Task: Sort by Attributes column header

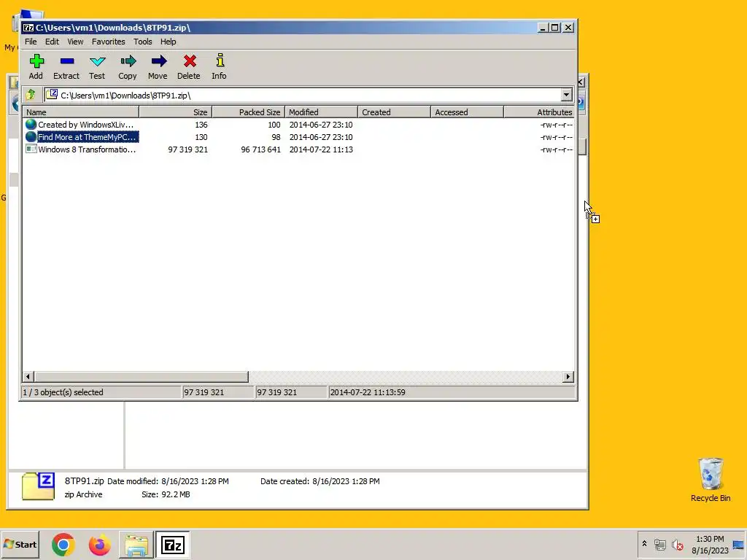Action: pyautogui.click(x=539, y=112)
